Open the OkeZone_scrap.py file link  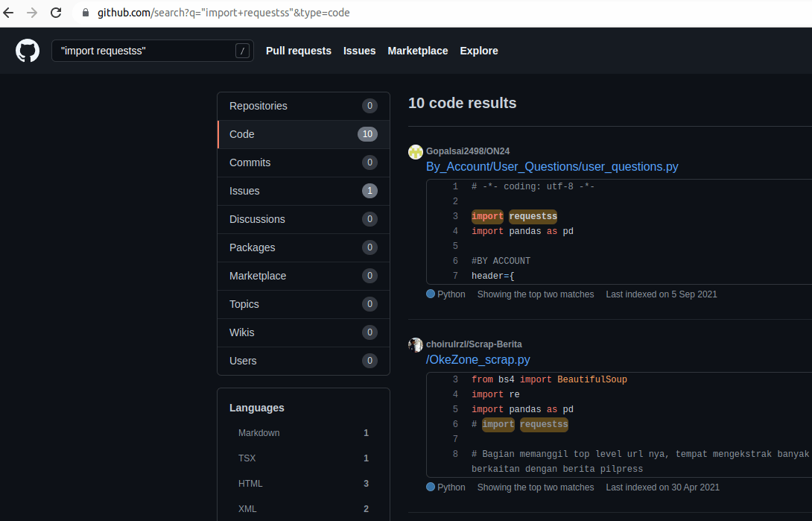[x=478, y=359]
